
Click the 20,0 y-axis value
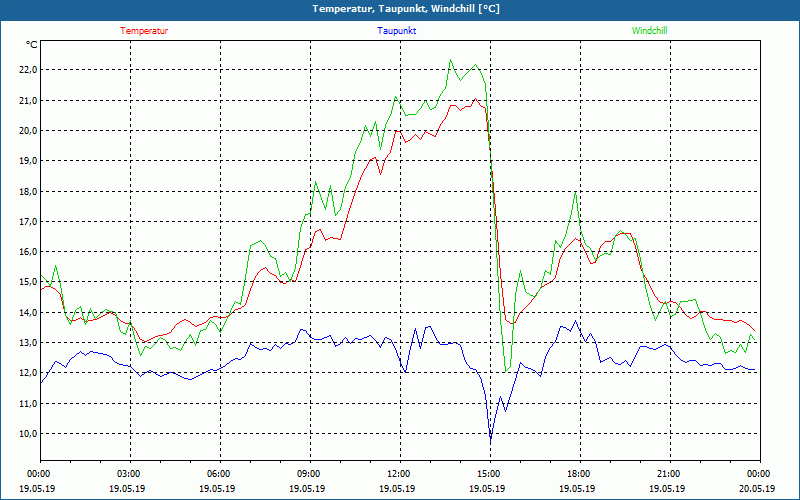(29, 131)
